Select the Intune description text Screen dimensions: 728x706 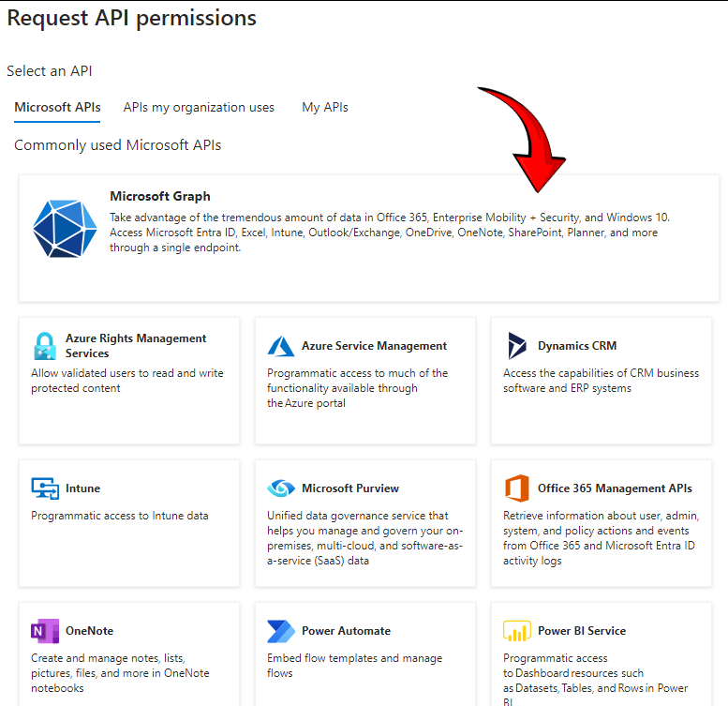click(120, 516)
